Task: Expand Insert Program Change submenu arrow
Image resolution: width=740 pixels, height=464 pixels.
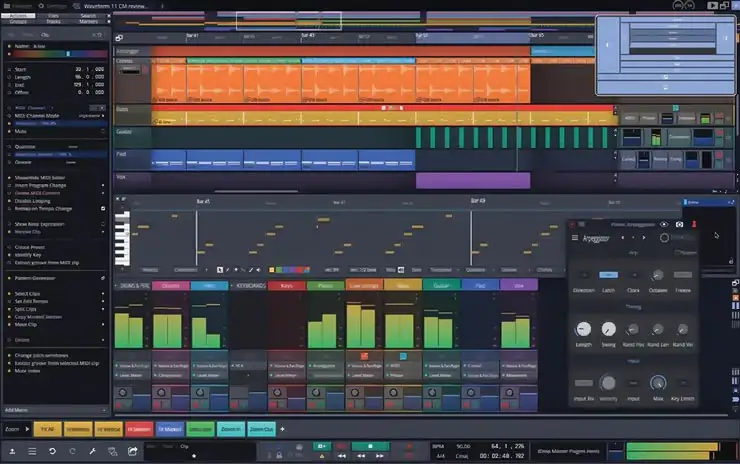Action: pyautogui.click(x=103, y=186)
